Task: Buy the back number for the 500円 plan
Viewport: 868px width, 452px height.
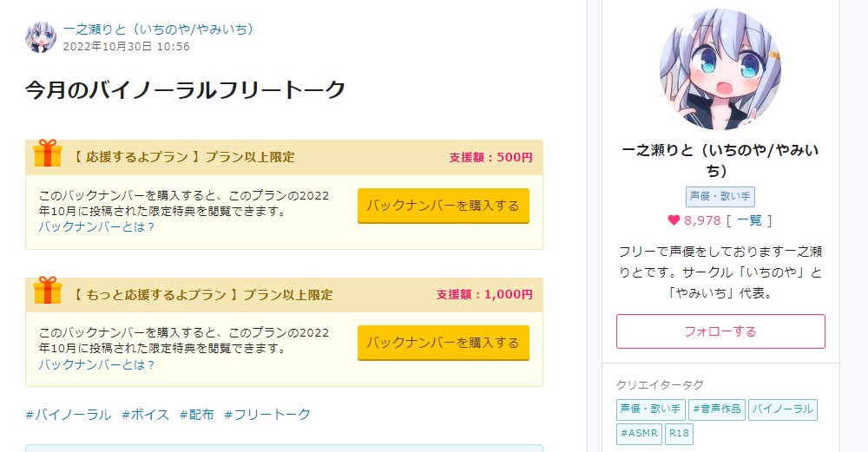Action: [443, 206]
